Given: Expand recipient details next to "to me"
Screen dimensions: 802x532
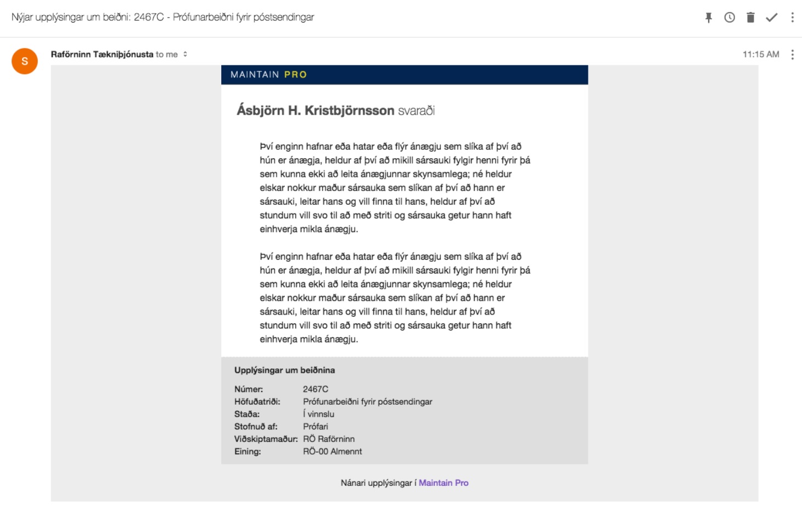Looking at the screenshot, I should [x=186, y=54].
